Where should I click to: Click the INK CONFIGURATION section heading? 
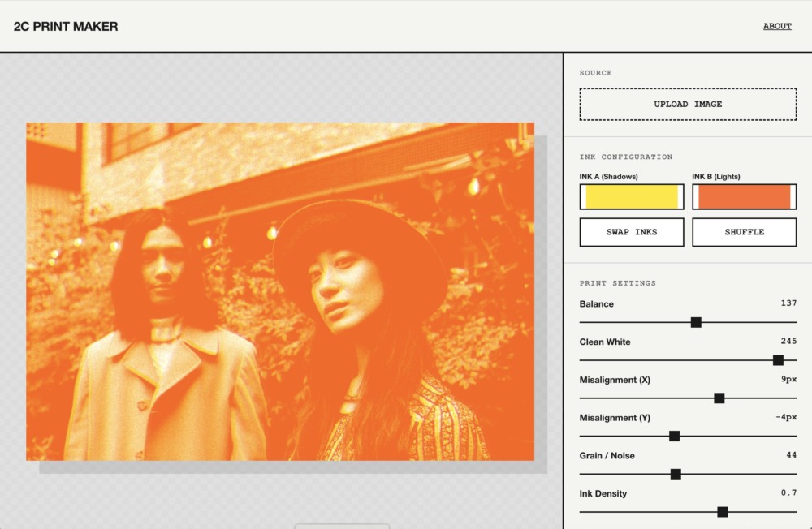pos(625,157)
